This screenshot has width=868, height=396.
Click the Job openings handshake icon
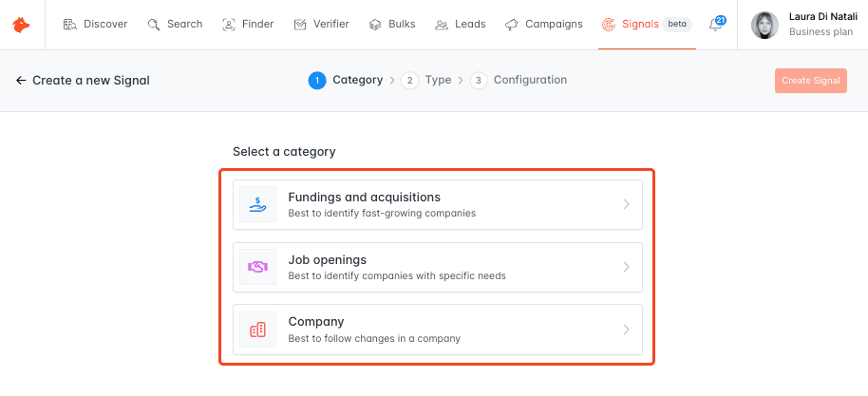[x=257, y=267]
